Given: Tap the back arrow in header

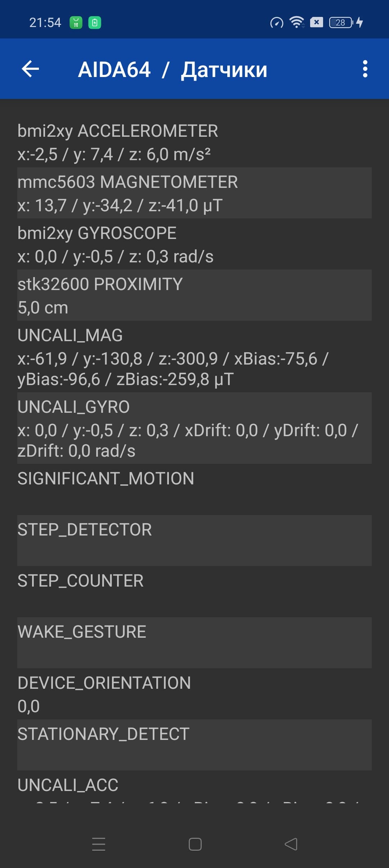Looking at the screenshot, I should point(30,69).
